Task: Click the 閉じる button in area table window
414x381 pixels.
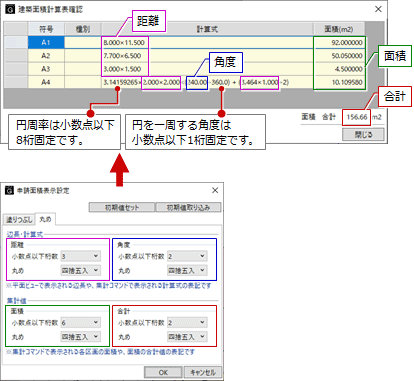Action: pos(363,135)
